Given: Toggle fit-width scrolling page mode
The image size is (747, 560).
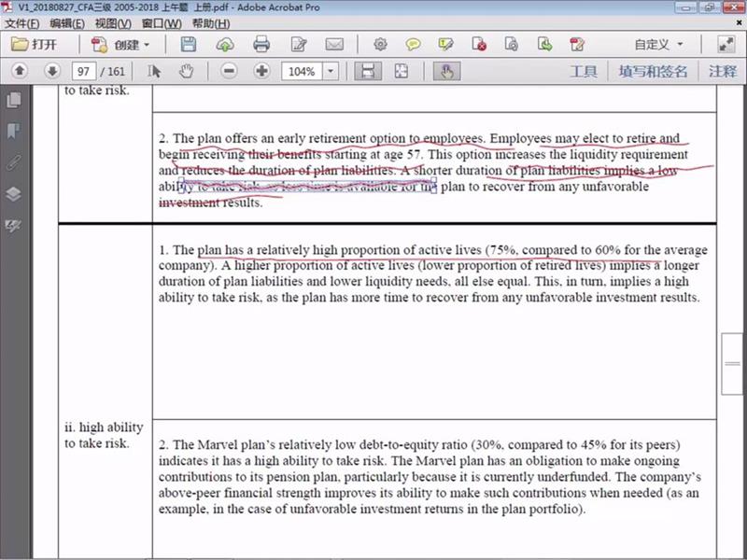Looking at the screenshot, I should coord(368,71).
